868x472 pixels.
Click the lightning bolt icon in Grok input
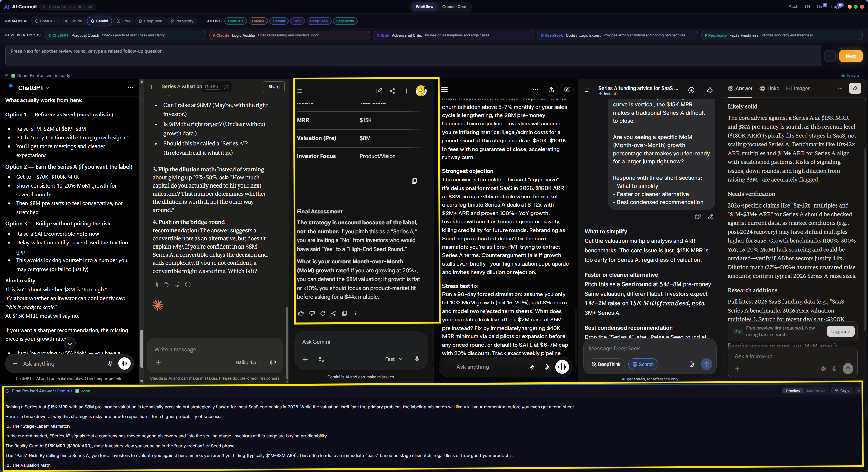point(532,367)
